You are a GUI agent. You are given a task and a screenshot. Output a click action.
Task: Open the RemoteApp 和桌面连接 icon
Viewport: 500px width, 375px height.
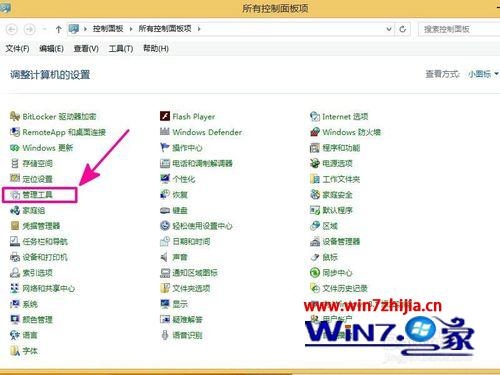click(x=15, y=132)
